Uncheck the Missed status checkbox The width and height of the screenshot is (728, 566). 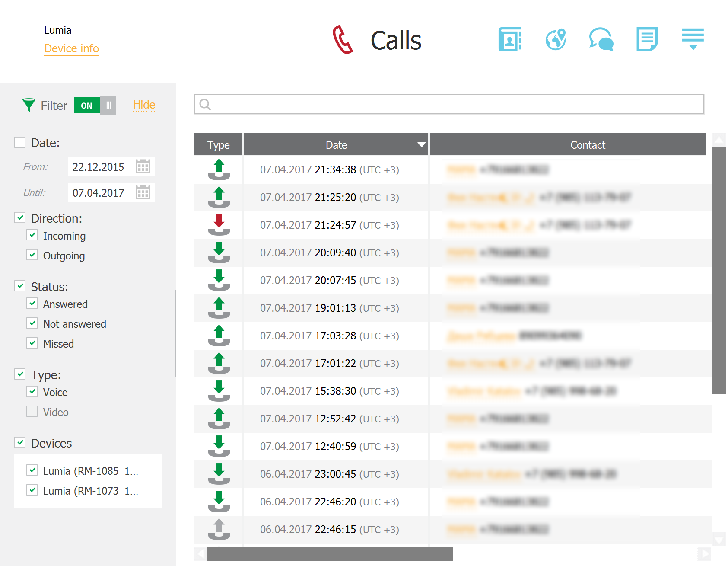32,343
